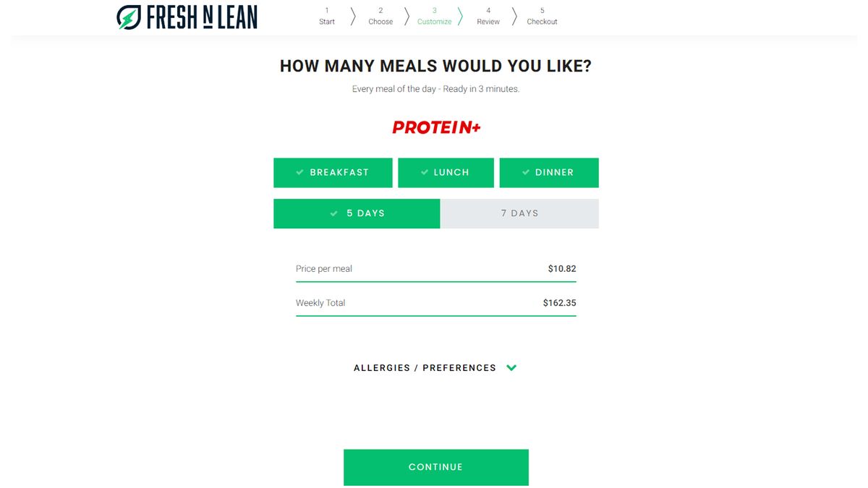Select the 5 Days option
This screenshot has height=488, width=868.
pos(357,213)
